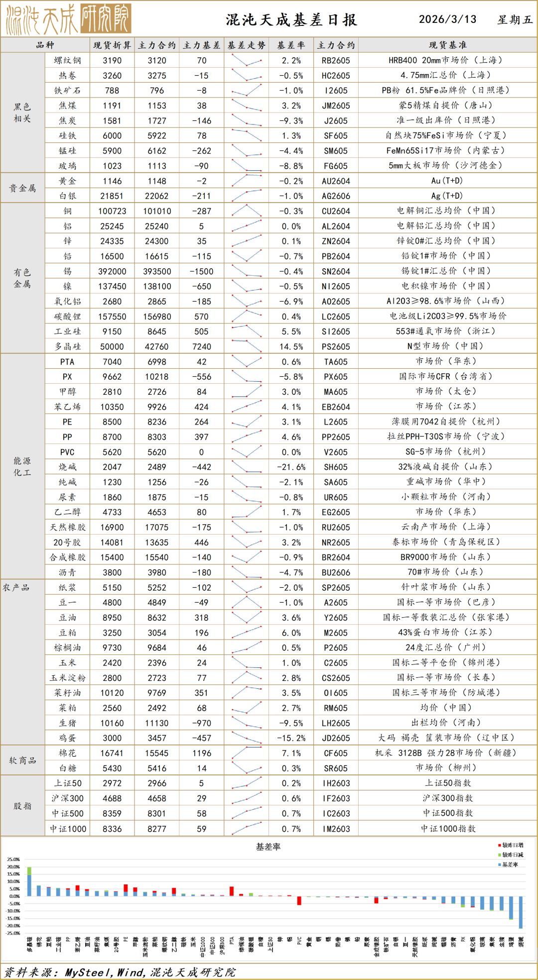The width and height of the screenshot is (538, 980).
Task: Click the PTA row name
Action: click(x=67, y=362)
